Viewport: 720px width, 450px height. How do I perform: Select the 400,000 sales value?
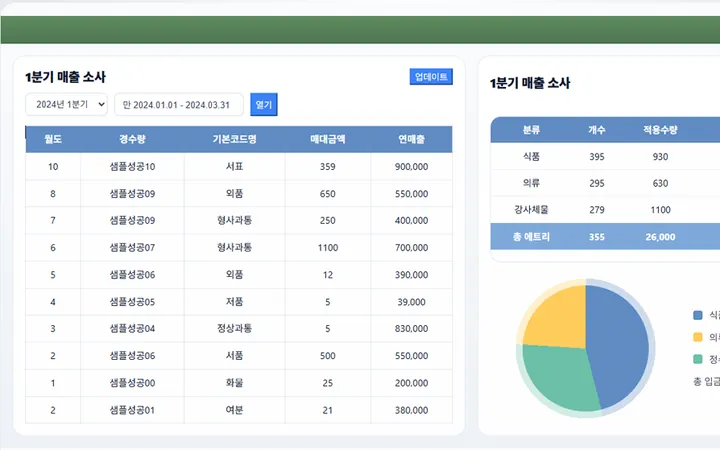tap(411, 221)
